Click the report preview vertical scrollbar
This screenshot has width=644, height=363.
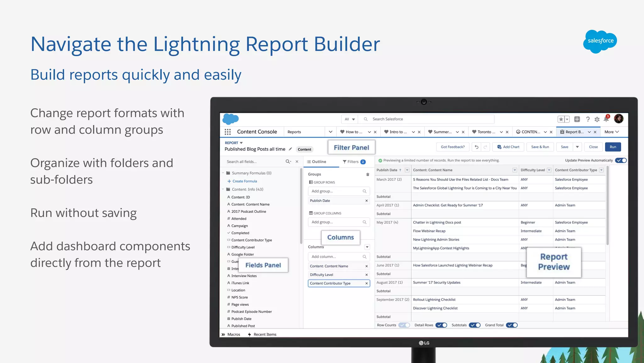(x=608, y=206)
